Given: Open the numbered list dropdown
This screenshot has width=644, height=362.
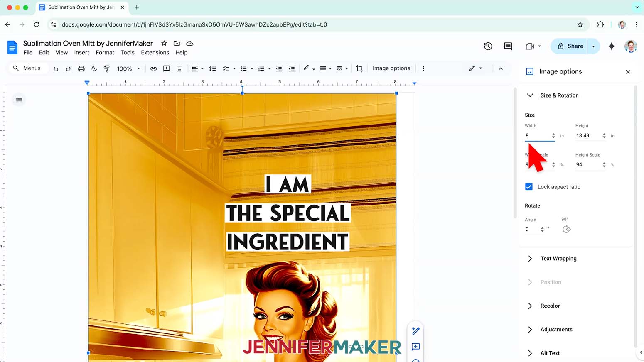Looking at the screenshot, I should click(x=264, y=68).
